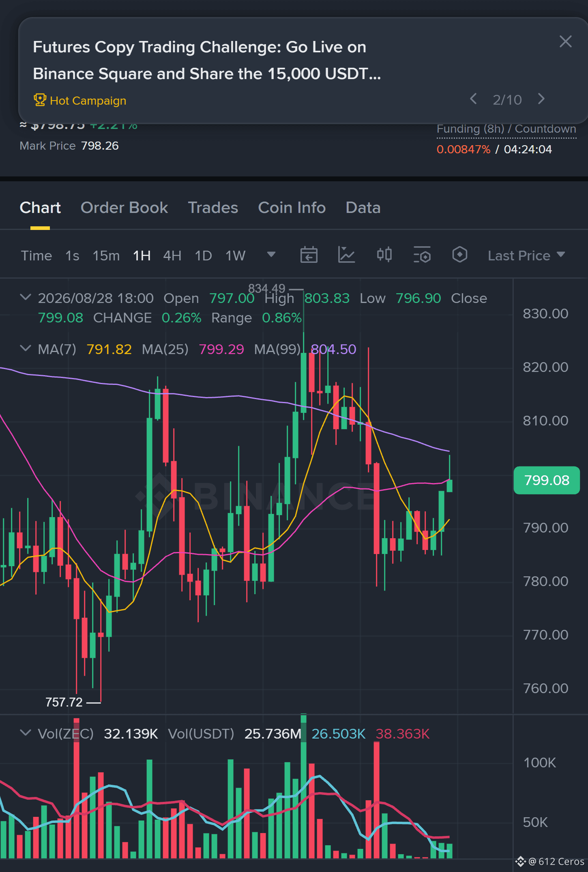Tap the 26.503K volume MA value
Viewport: 588px width, 872px height.
339,734
